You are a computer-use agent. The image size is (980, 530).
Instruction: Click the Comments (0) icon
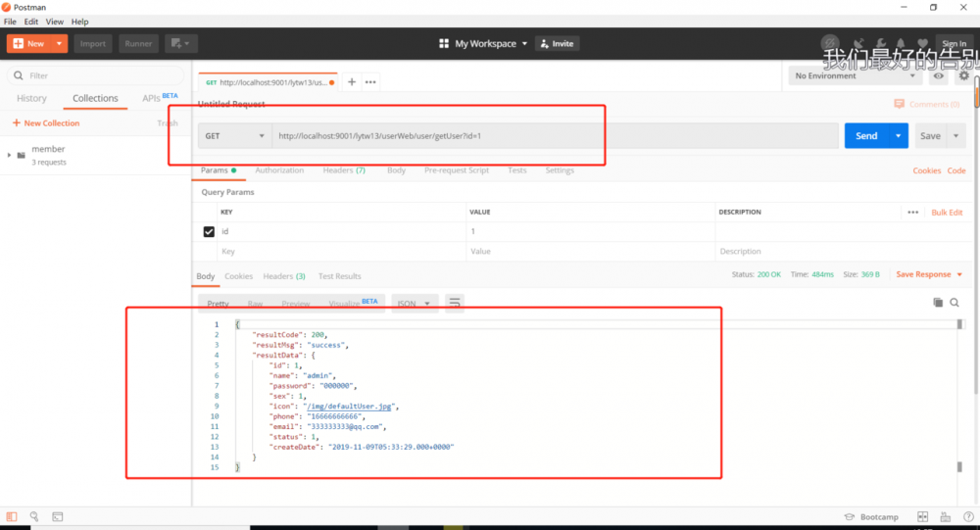(899, 104)
